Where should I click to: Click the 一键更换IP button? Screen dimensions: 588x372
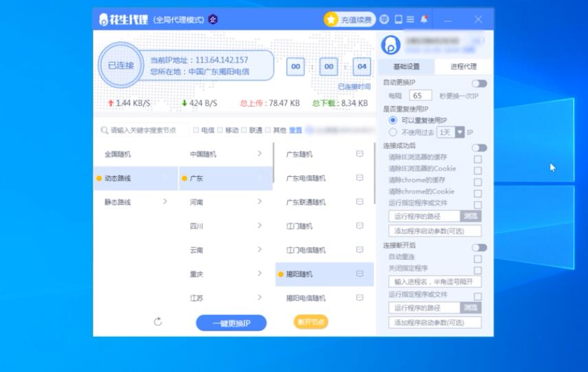click(231, 323)
